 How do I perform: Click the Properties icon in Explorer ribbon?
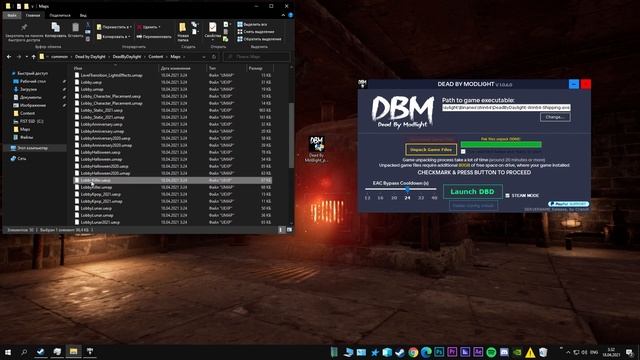click(213, 27)
